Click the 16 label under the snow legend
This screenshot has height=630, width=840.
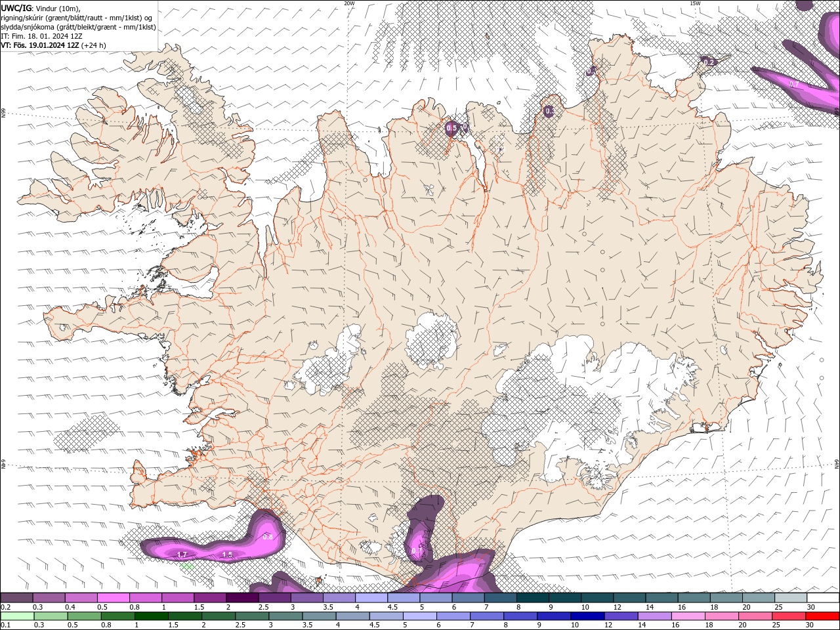(681, 607)
